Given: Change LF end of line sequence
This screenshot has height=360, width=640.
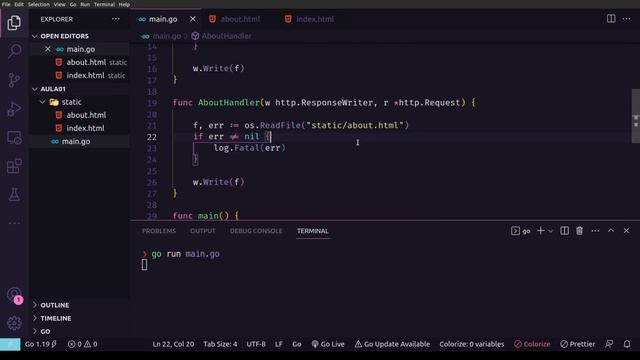Looking at the screenshot, I should pos(279,344).
